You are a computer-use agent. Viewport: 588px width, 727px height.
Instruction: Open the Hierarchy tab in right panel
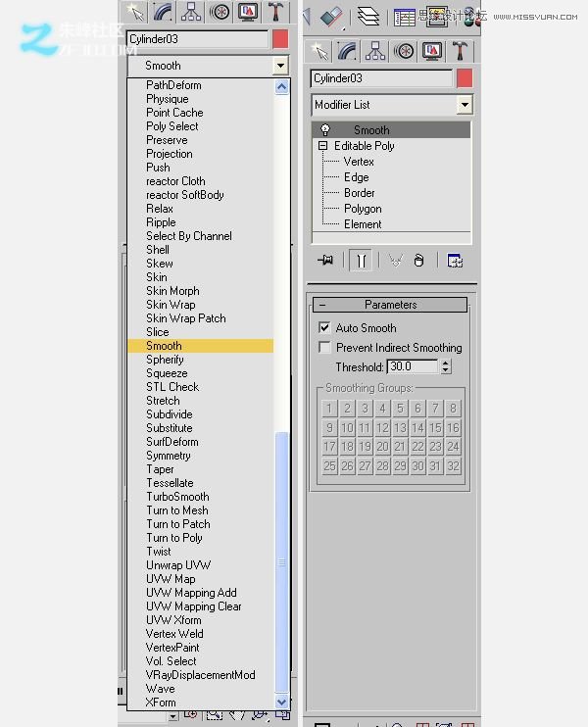[x=375, y=51]
